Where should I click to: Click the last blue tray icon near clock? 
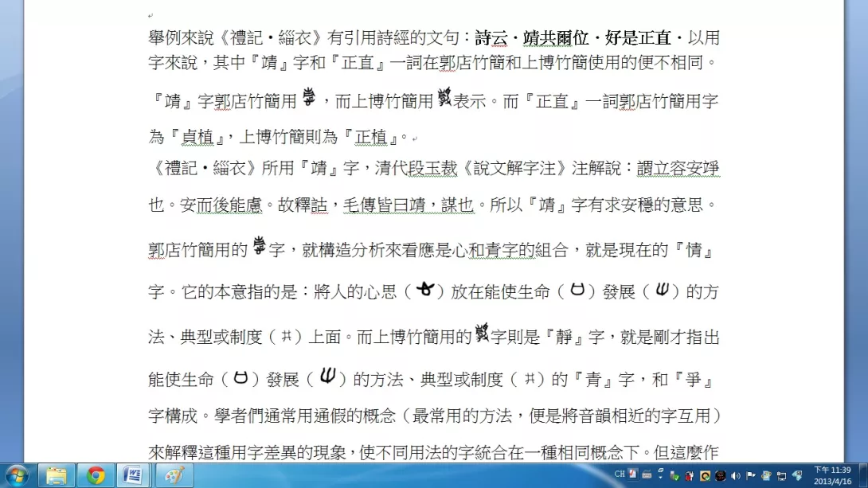click(x=798, y=476)
